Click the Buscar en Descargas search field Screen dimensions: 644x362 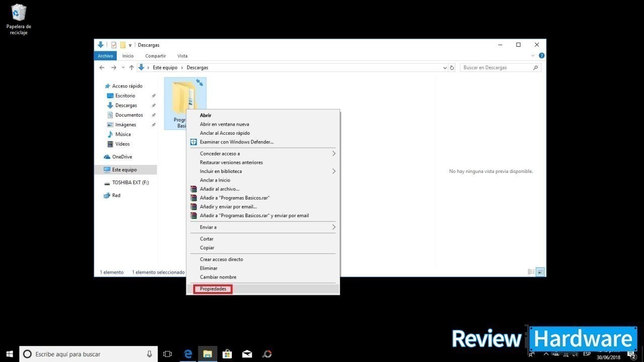tap(496, 68)
